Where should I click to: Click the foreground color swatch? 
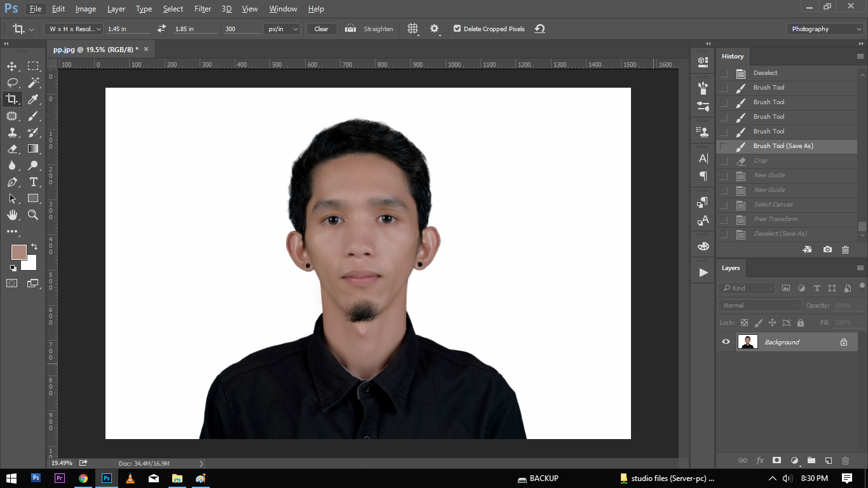pos(19,252)
